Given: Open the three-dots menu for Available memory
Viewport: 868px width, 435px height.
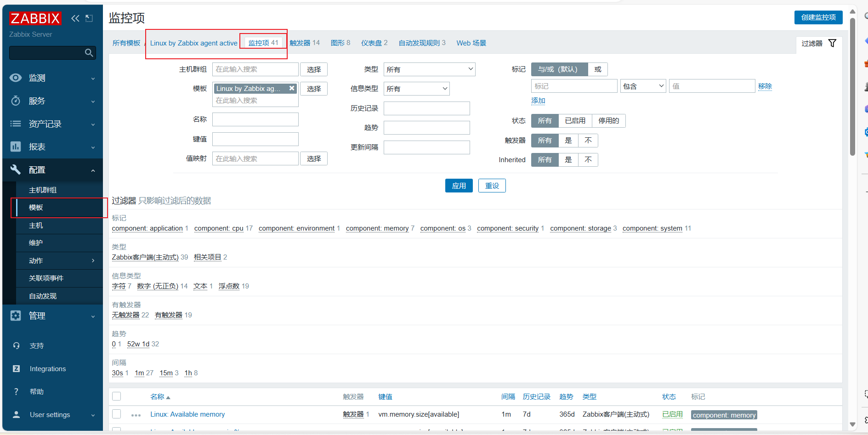Looking at the screenshot, I should pyautogui.click(x=136, y=415).
